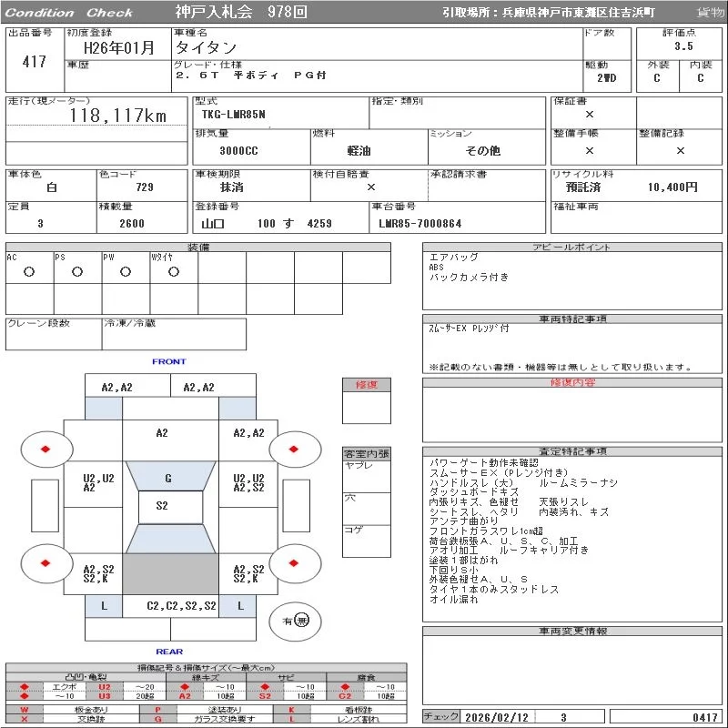
Task: Select the 3.5 evaluation score box
Action: coord(683,45)
